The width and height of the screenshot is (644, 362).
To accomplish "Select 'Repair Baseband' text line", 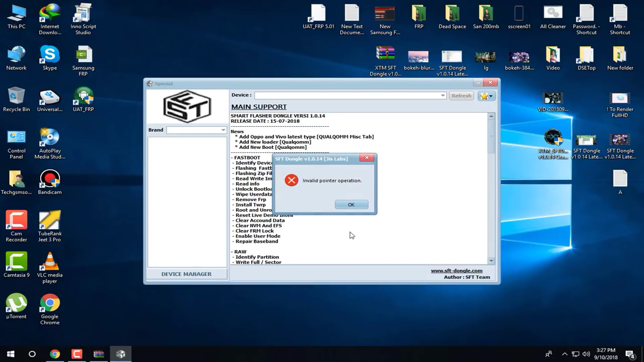I will tap(257, 241).
